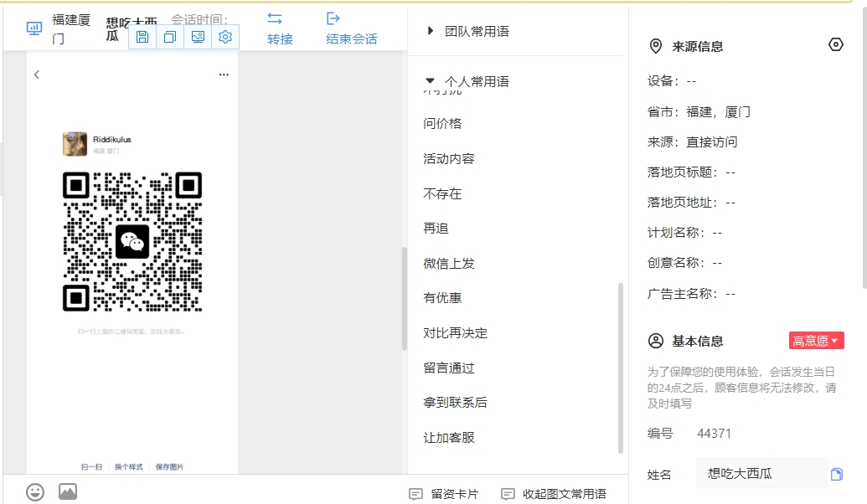
Task: Click the 来源：直接访问 row
Action: (x=692, y=142)
